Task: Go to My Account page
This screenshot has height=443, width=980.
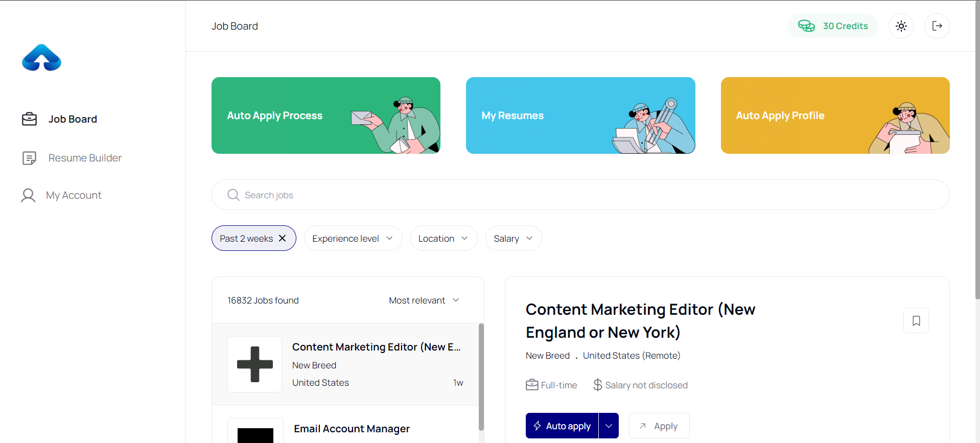Action: tap(74, 195)
